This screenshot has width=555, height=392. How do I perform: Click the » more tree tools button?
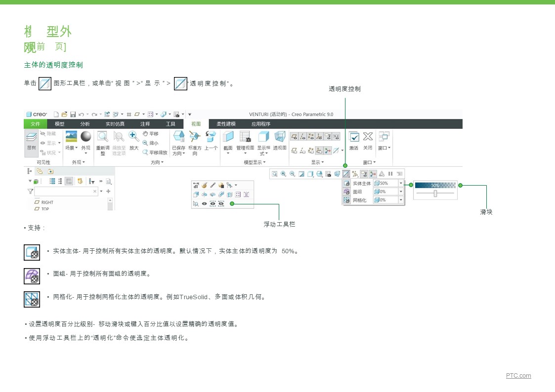click(x=101, y=181)
